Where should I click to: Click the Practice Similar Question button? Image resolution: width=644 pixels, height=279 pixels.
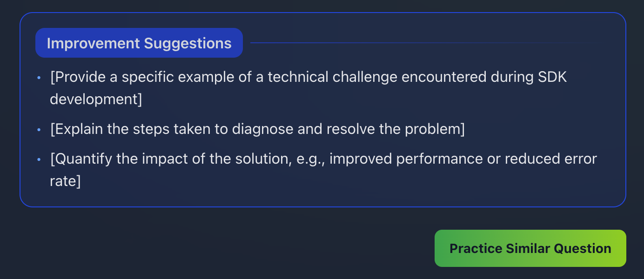pos(530,248)
